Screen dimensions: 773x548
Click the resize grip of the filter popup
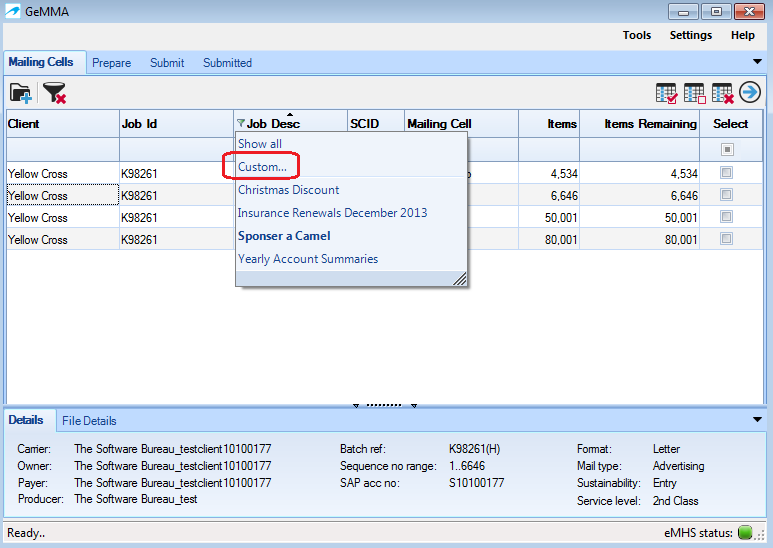[460, 279]
